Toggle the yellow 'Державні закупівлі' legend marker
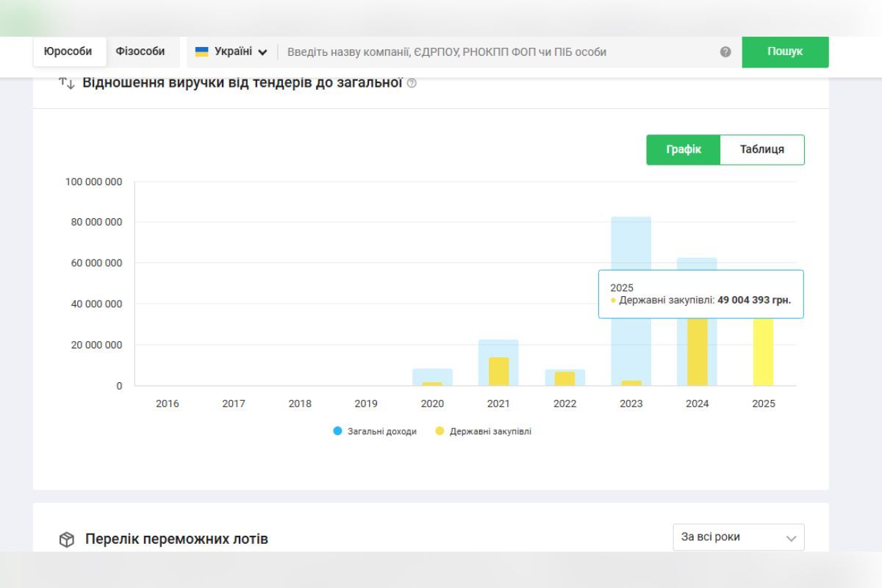The width and height of the screenshot is (882, 588). [440, 431]
